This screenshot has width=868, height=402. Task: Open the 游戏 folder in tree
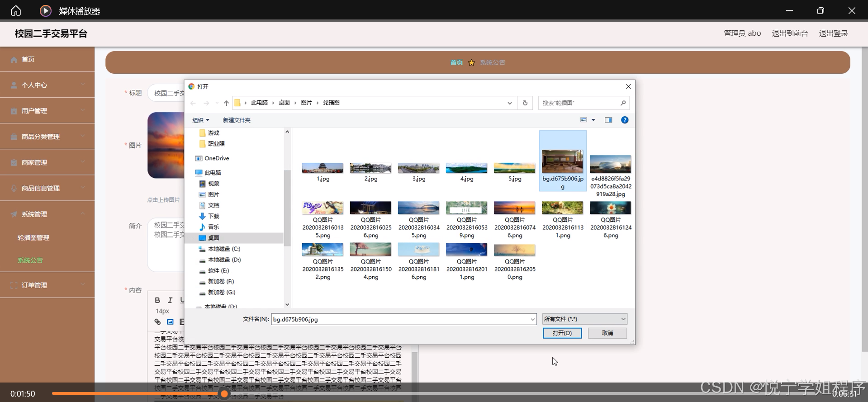point(209,133)
